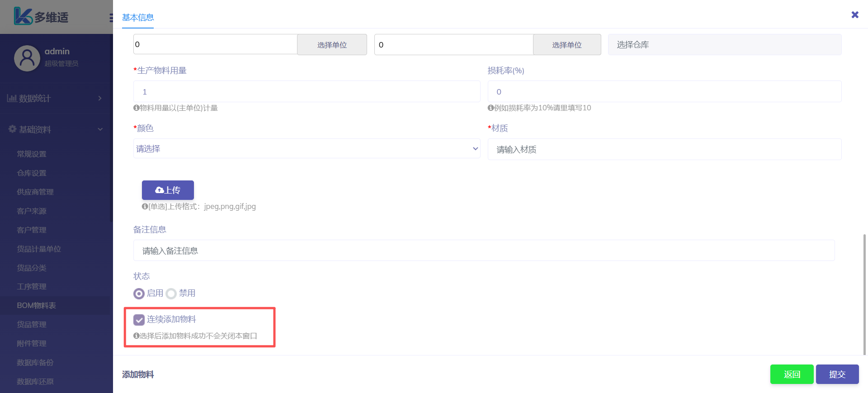
Task: Click the 请输入材质 input field
Action: pyautogui.click(x=664, y=149)
